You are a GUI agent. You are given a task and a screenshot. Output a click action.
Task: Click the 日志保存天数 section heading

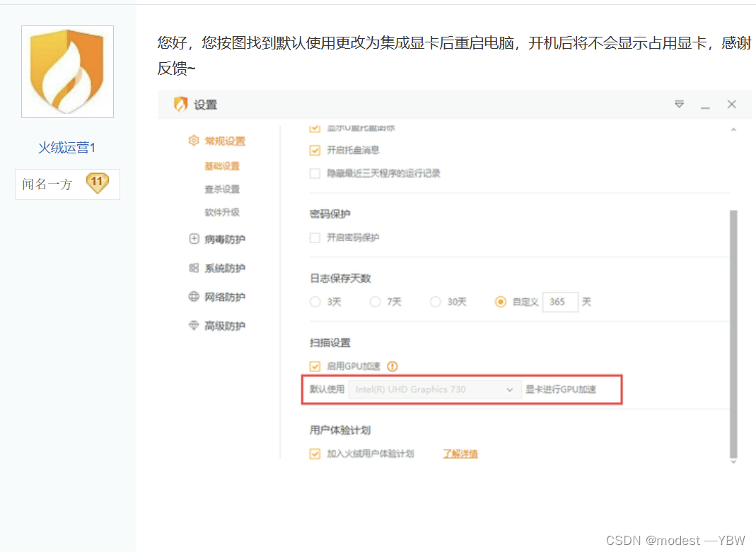[x=340, y=278]
